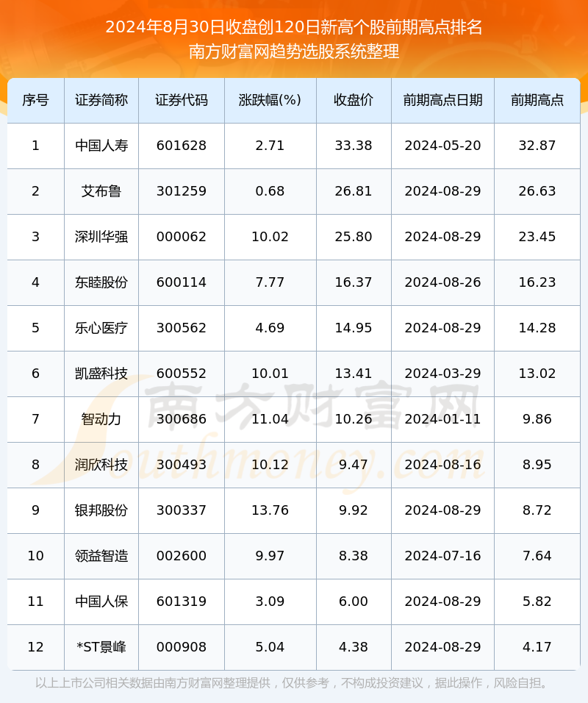Click closing price 33.38
This screenshot has width=588, height=703.
click(354, 146)
